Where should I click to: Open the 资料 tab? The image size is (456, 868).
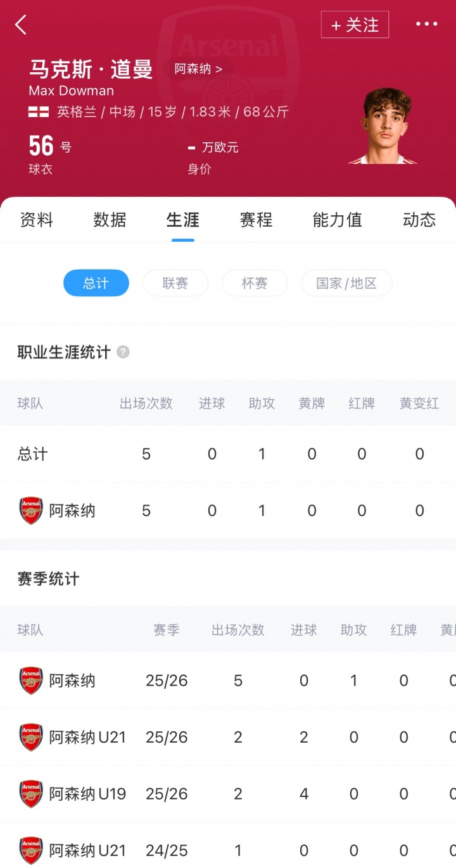pyautogui.click(x=36, y=220)
